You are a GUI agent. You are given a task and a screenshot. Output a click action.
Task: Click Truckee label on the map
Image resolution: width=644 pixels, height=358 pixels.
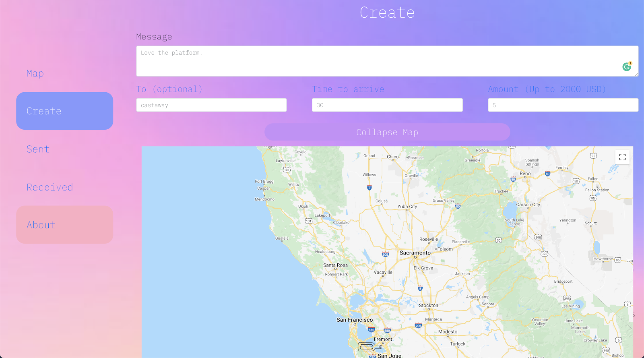[x=501, y=191]
